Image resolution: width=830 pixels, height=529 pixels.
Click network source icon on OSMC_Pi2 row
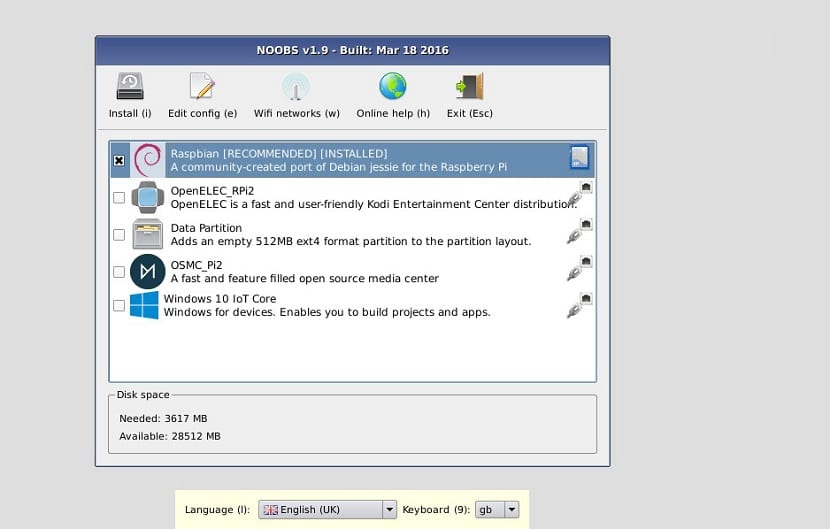click(580, 268)
